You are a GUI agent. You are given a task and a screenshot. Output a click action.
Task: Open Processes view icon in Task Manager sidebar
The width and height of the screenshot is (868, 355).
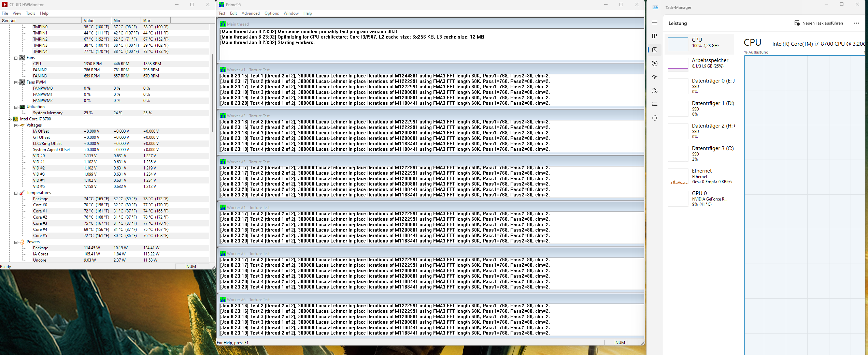point(655,35)
